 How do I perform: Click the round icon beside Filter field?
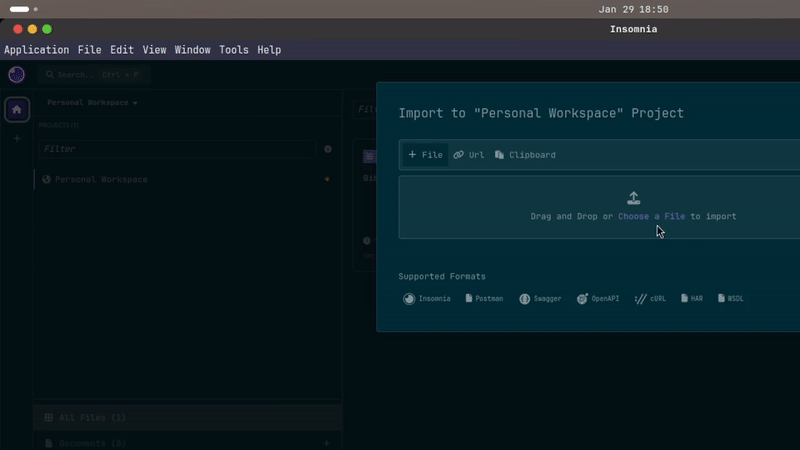(x=328, y=149)
